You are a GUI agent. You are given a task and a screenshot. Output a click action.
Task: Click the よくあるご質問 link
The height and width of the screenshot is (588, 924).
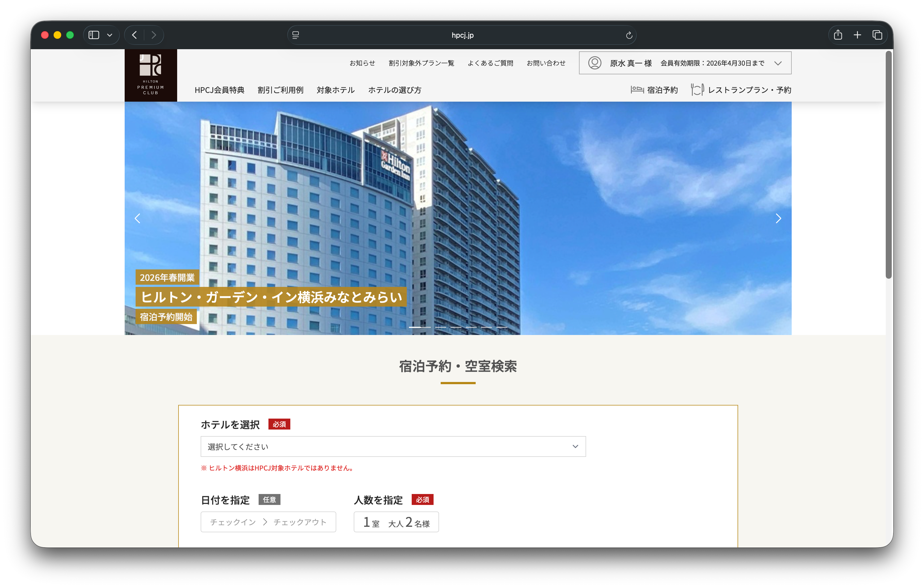point(490,63)
